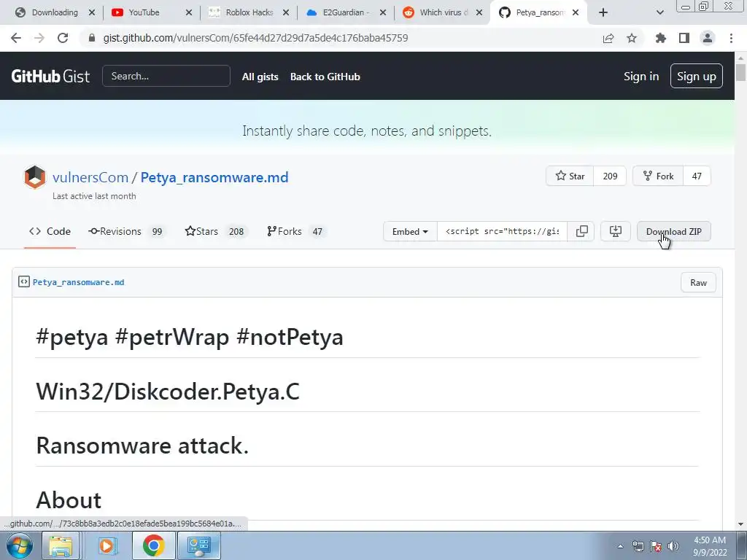Click the Chrome taskbar icon
The image size is (747, 560).
coord(153,545)
